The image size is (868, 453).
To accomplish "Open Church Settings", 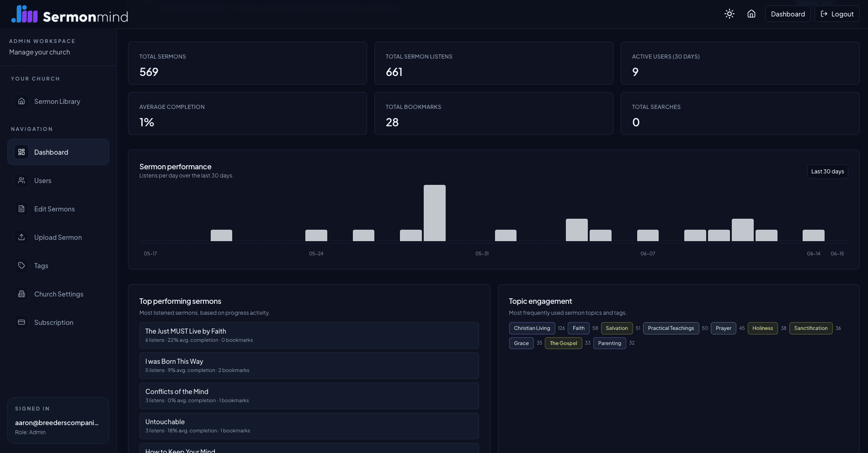I will click(x=58, y=294).
